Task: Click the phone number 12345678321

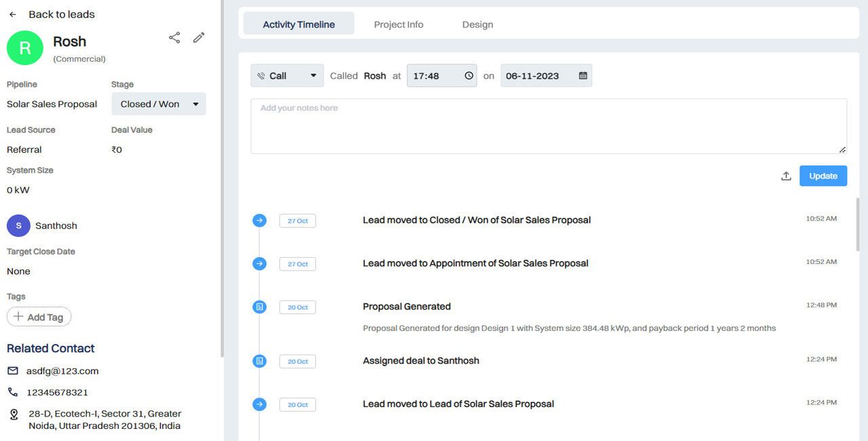Action: (x=57, y=392)
